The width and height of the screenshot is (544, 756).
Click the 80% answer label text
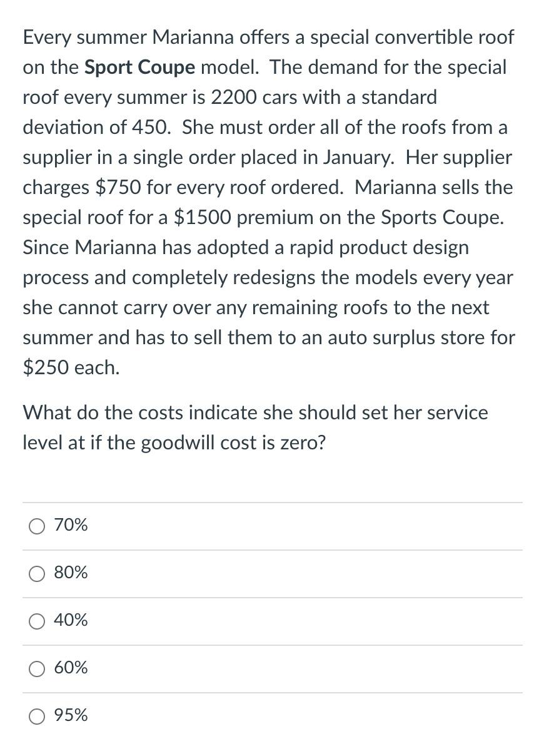[71, 573]
